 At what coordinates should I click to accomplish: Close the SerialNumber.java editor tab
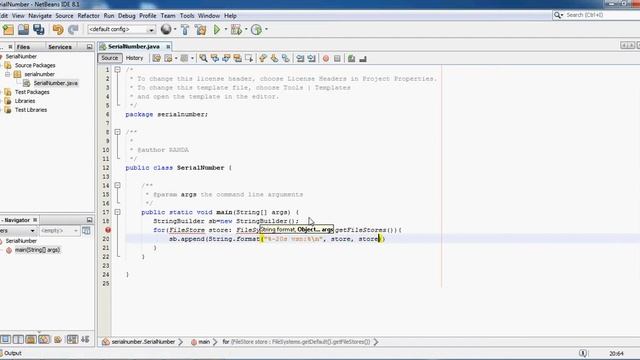tap(168, 47)
